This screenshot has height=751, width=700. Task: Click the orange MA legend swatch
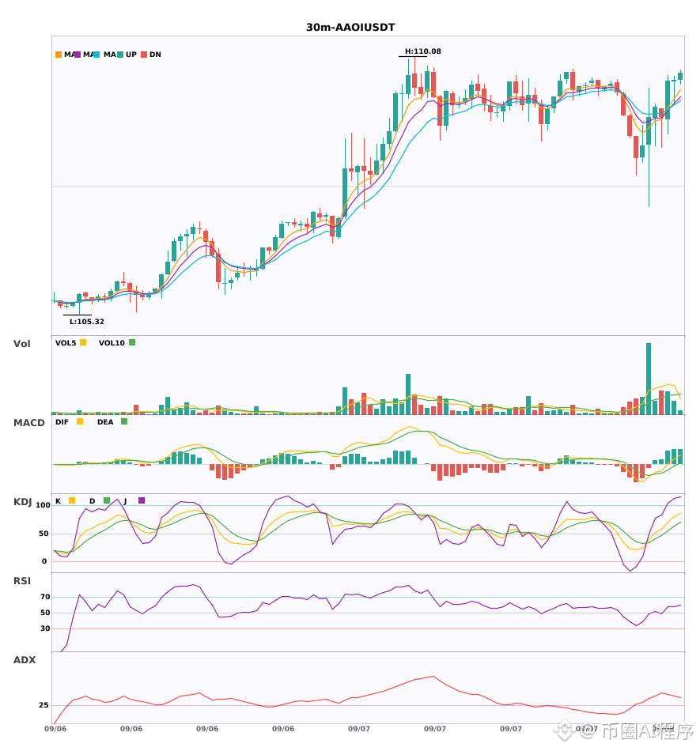[59, 55]
